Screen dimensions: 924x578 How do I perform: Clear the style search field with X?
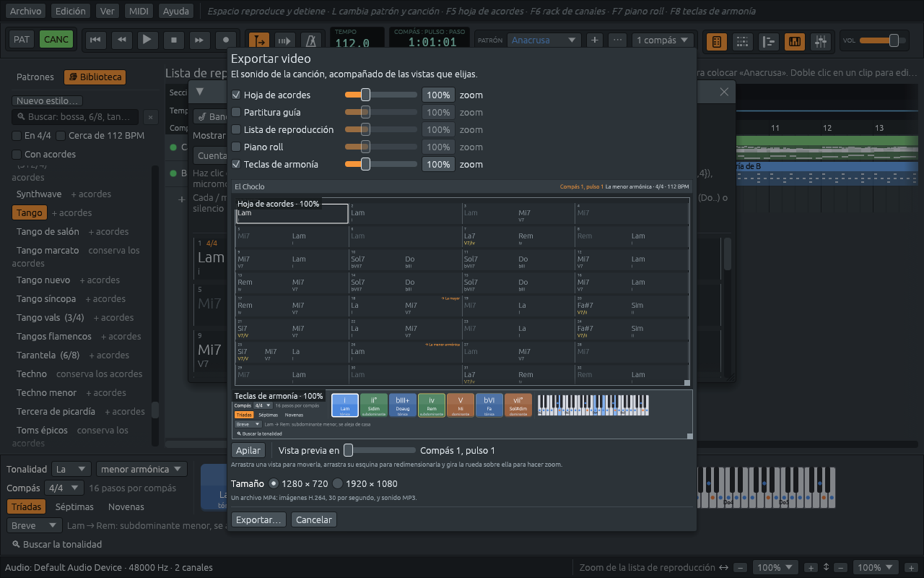150,116
